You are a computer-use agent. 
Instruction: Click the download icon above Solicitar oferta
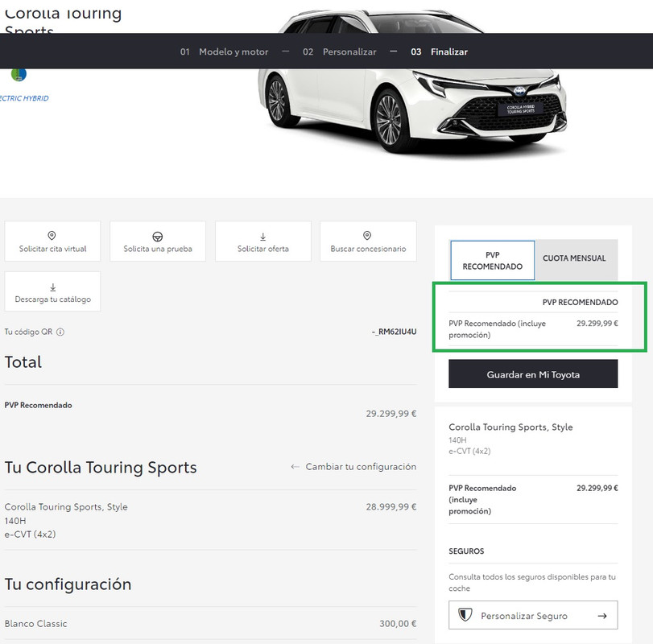pos(262,237)
